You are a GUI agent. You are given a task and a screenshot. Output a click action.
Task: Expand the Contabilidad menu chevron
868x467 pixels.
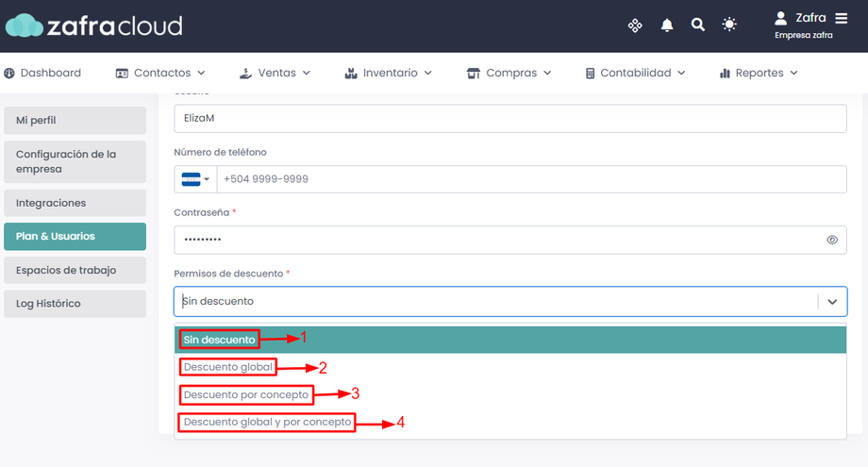click(x=681, y=73)
